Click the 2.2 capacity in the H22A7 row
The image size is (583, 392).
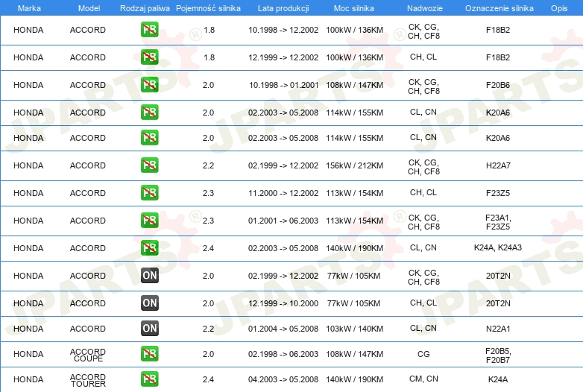click(x=208, y=165)
